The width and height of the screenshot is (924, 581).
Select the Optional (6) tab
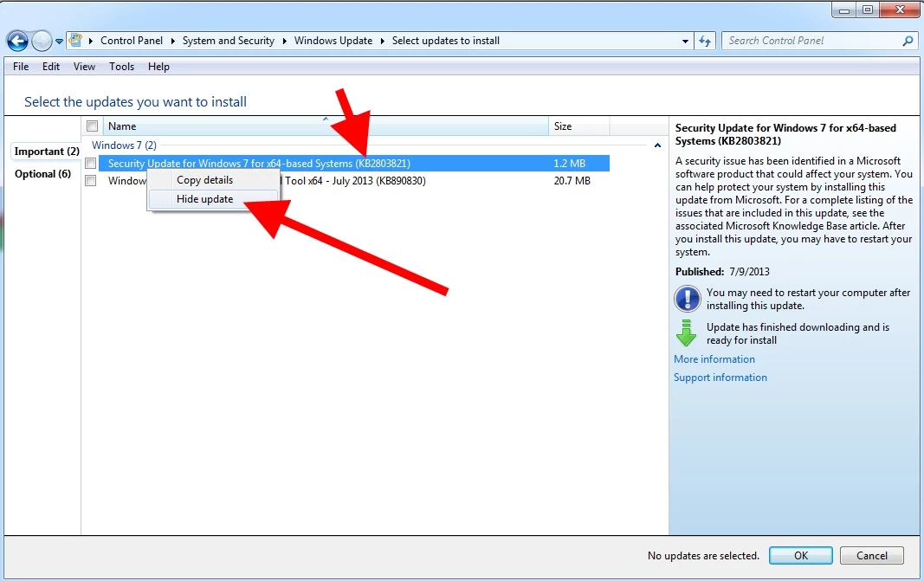(x=43, y=174)
